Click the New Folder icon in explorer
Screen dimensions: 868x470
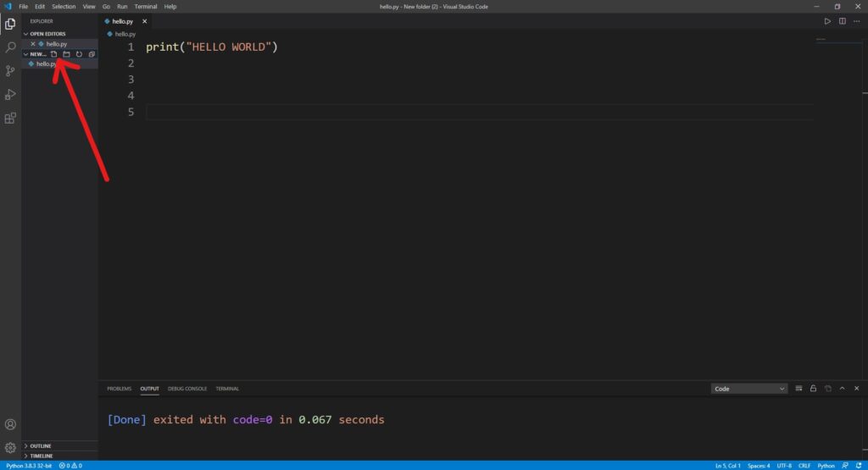66,54
